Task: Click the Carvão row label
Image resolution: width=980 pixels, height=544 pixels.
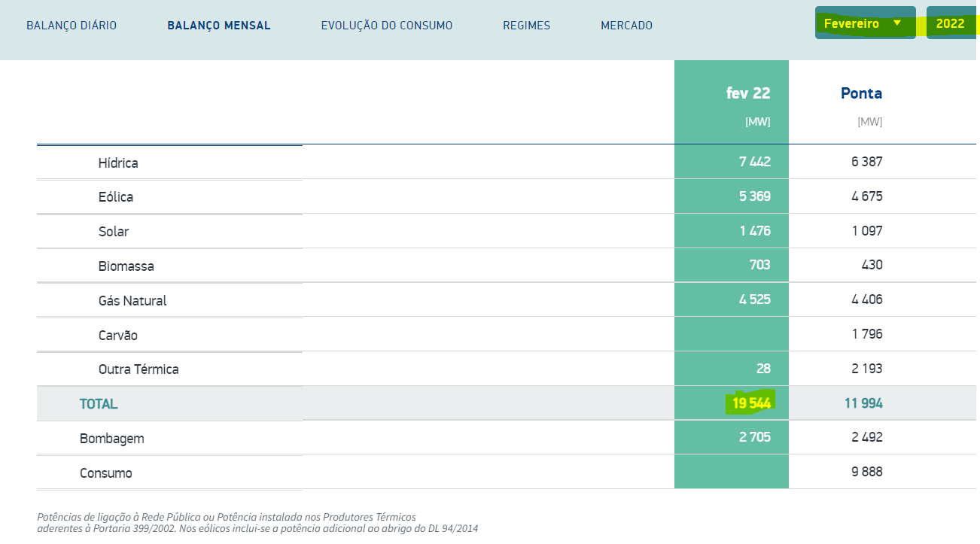Action: coord(118,336)
